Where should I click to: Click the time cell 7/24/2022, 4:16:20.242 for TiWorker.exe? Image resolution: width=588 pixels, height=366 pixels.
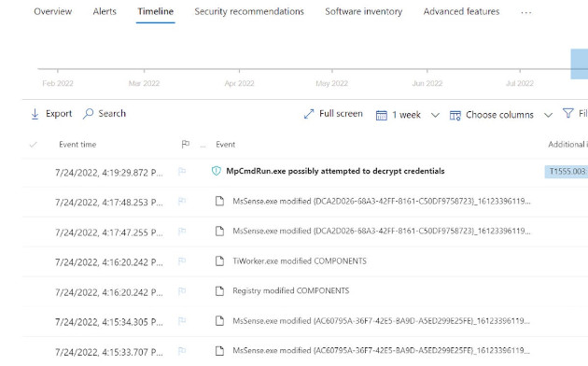(109, 262)
